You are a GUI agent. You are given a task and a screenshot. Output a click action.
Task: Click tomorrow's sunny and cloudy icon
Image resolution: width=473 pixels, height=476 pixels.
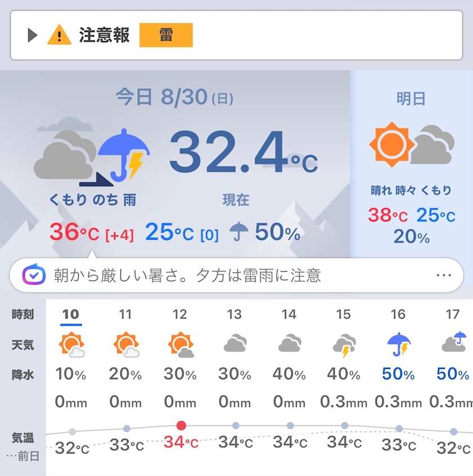point(412,145)
